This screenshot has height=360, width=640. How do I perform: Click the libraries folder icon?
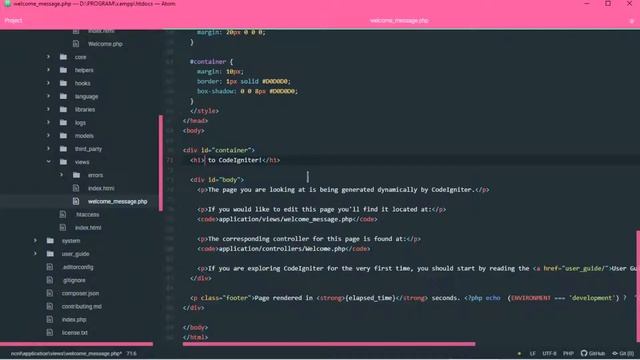point(63,109)
